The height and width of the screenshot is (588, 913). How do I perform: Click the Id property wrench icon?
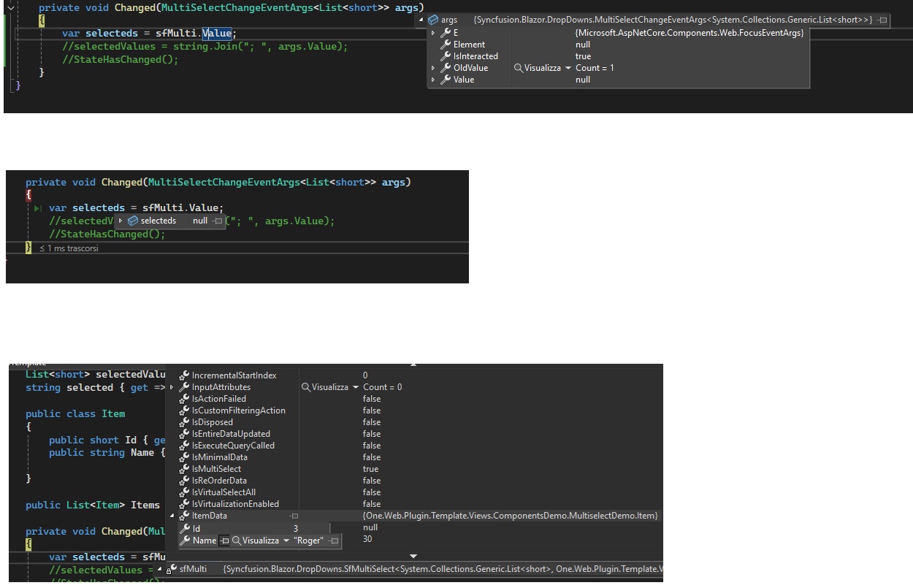(x=185, y=528)
